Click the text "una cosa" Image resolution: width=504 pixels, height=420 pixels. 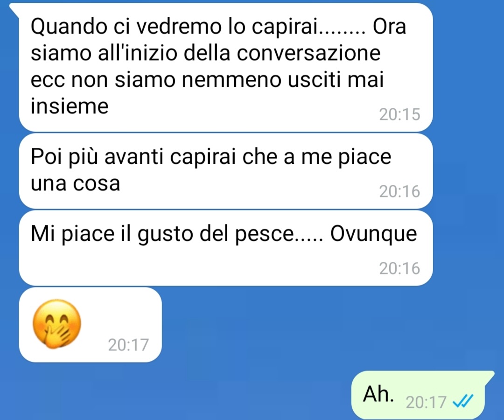75,183
